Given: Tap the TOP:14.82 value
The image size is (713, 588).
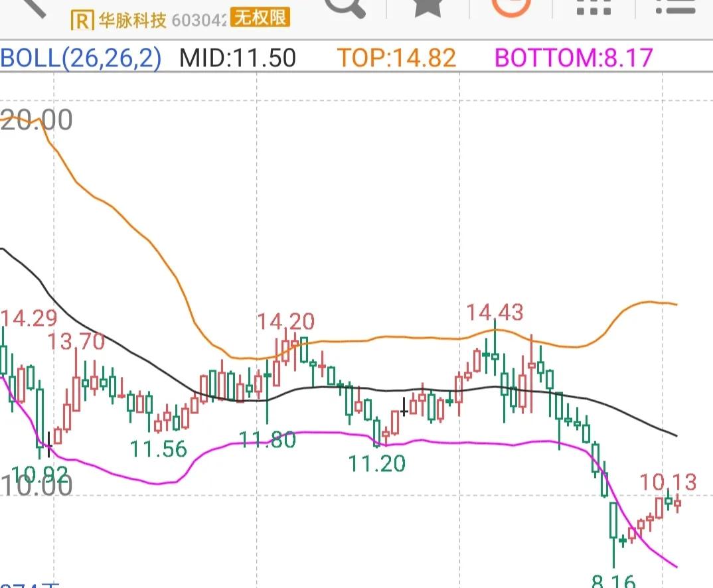Looking at the screenshot, I should (x=396, y=58).
